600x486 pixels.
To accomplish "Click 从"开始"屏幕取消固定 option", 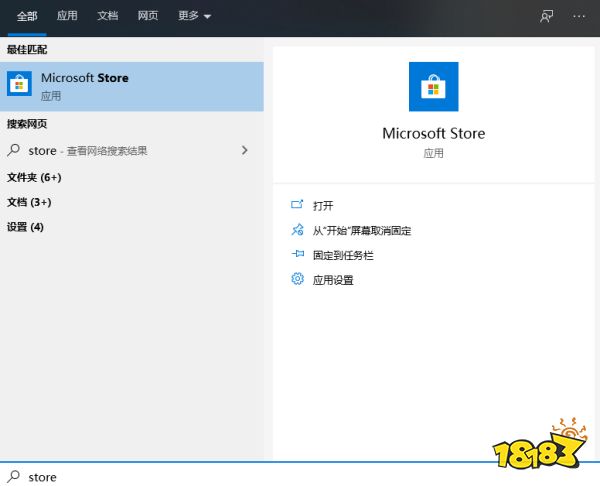I will click(362, 231).
